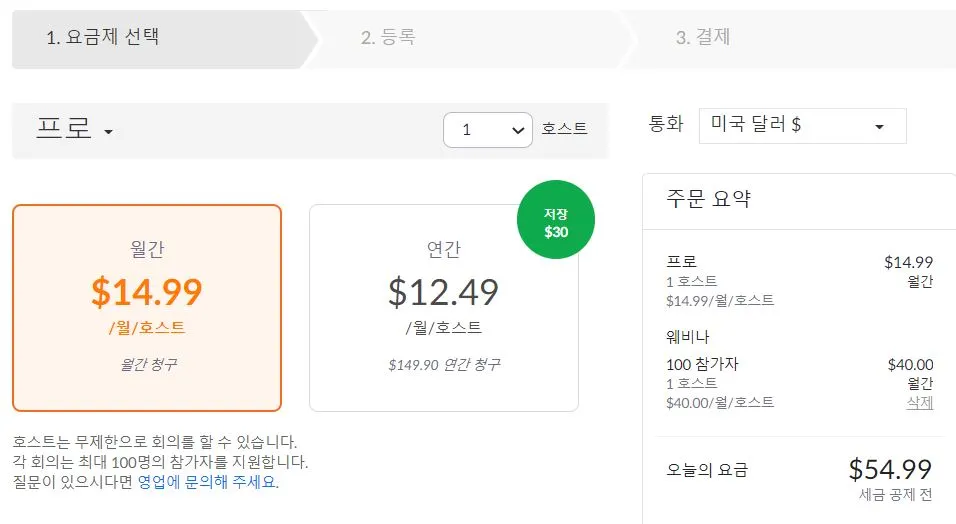The height and width of the screenshot is (524, 956).
Task: Click the 주문 요약 heading
Action: 708,198
